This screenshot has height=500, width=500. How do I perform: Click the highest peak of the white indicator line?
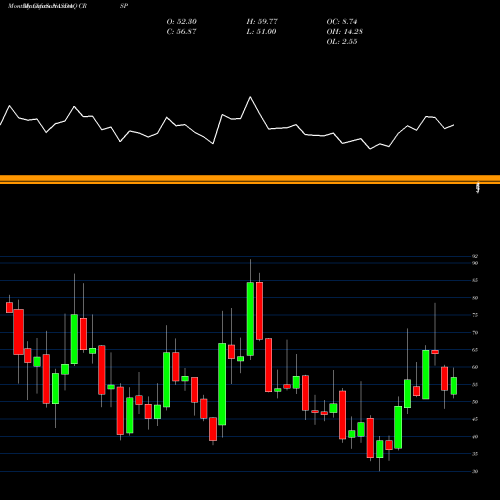(250, 97)
